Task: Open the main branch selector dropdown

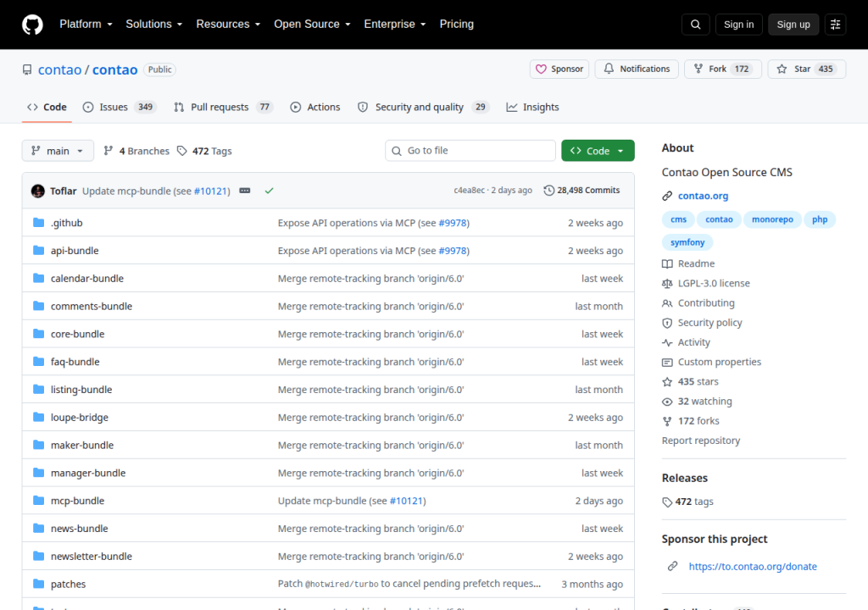Action: coord(58,151)
